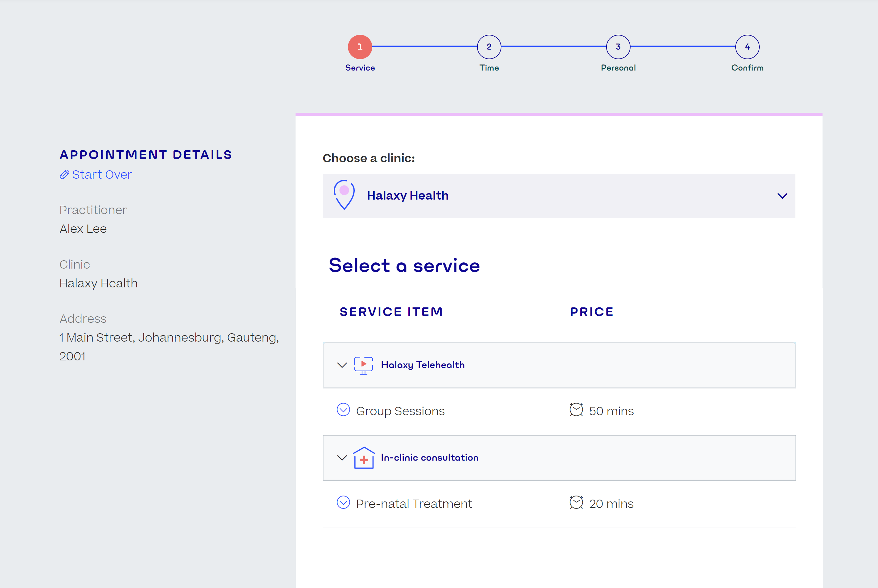Click the Service step label
Image resolution: width=878 pixels, height=588 pixels.
tap(360, 68)
